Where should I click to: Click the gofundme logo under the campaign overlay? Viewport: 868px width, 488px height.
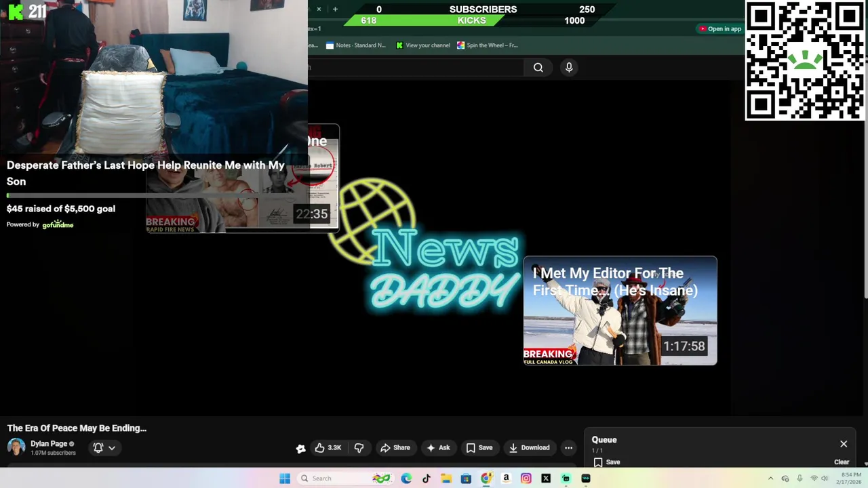(58, 224)
